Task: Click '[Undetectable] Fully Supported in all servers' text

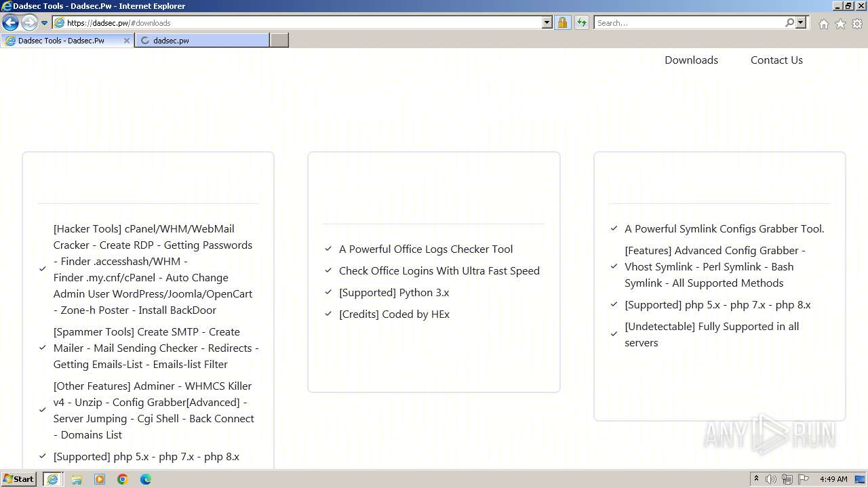Action: pyautogui.click(x=711, y=335)
